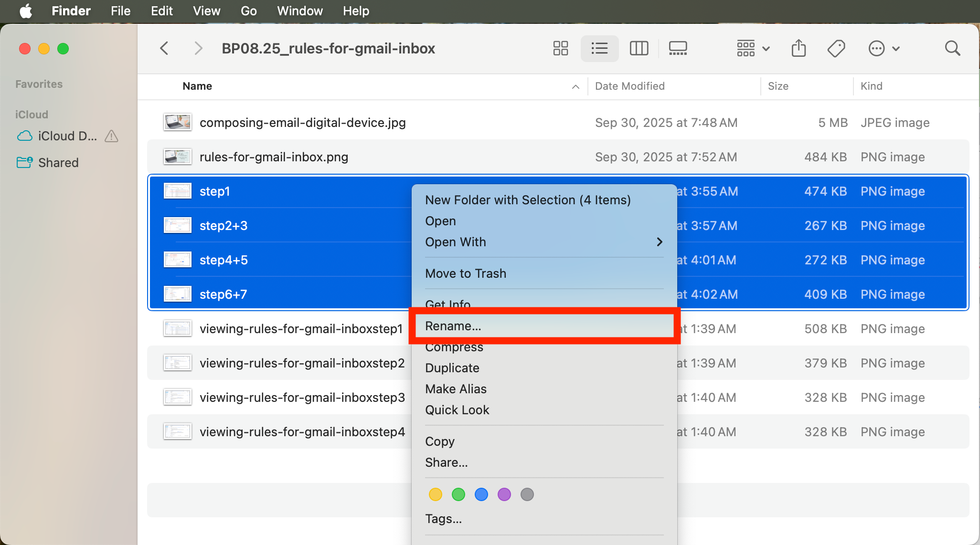980x545 pixels.
Task: Choose Duplicate in the context menu
Action: [452, 368]
